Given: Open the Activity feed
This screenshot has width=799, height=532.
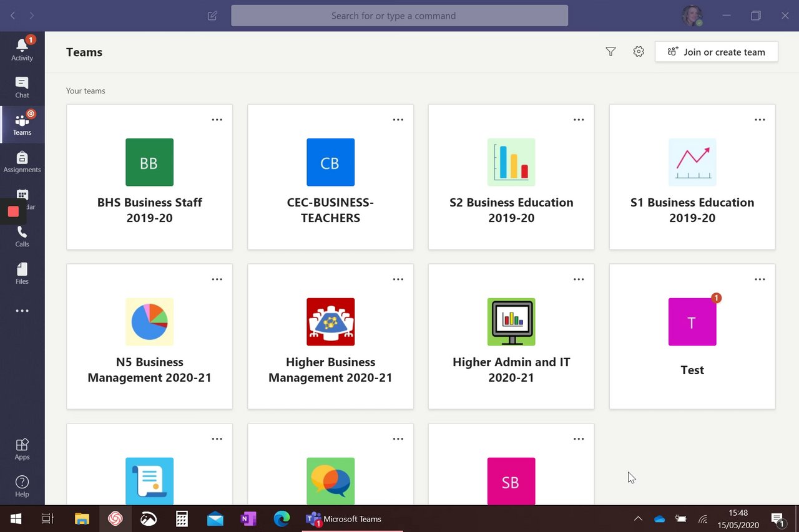Looking at the screenshot, I should (x=22, y=50).
